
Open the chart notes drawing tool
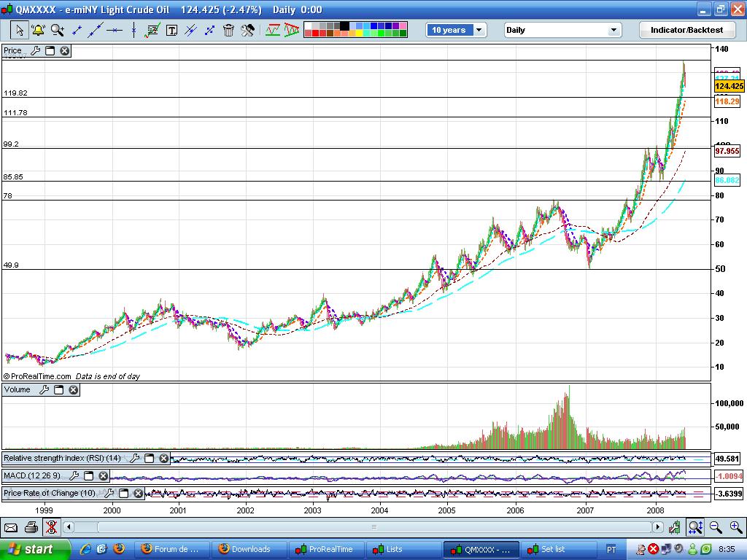coord(152,31)
